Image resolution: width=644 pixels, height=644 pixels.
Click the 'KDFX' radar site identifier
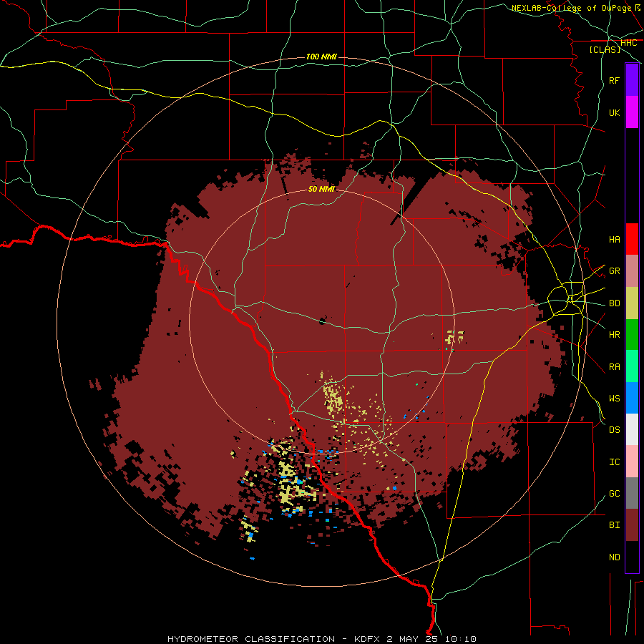pos(367,639)
